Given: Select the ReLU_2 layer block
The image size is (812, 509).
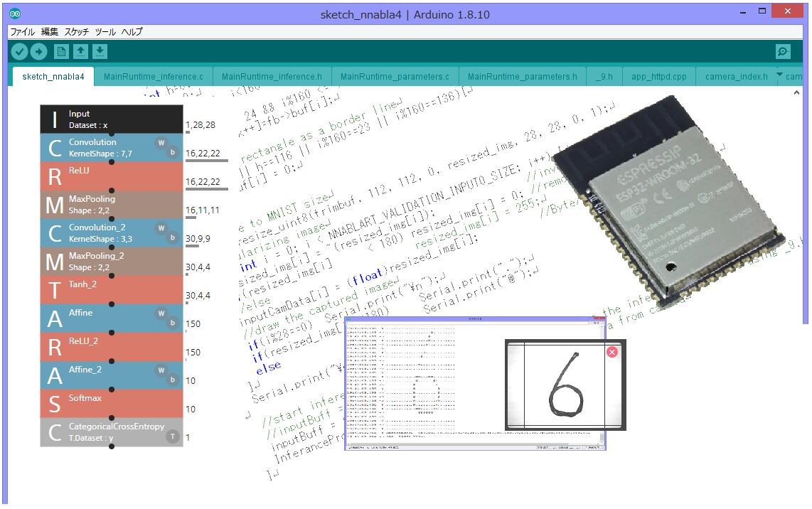Looking at the screenshot, I should tap(112, 347).
